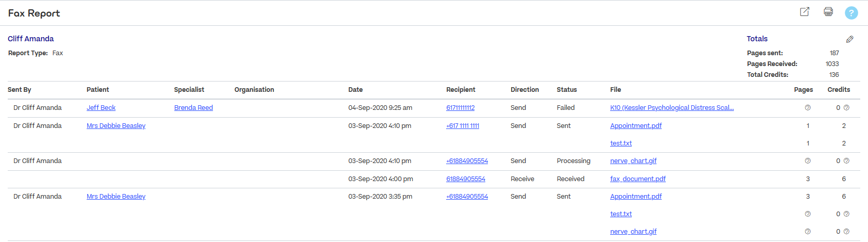Image resolution: width=868 pixels, height=242 pixels.
Task: Open the K10 Kessler Psychological Distress file
Action: (x=672, y=108)
